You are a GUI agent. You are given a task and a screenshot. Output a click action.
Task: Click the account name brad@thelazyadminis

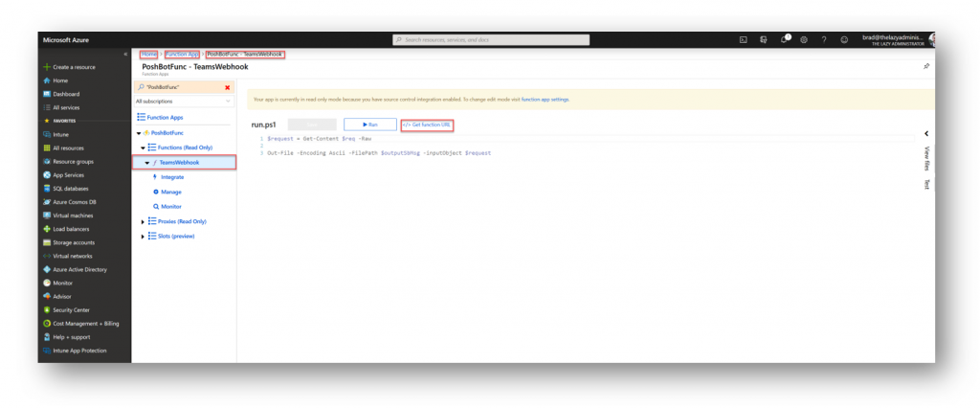tap(893, 37)
